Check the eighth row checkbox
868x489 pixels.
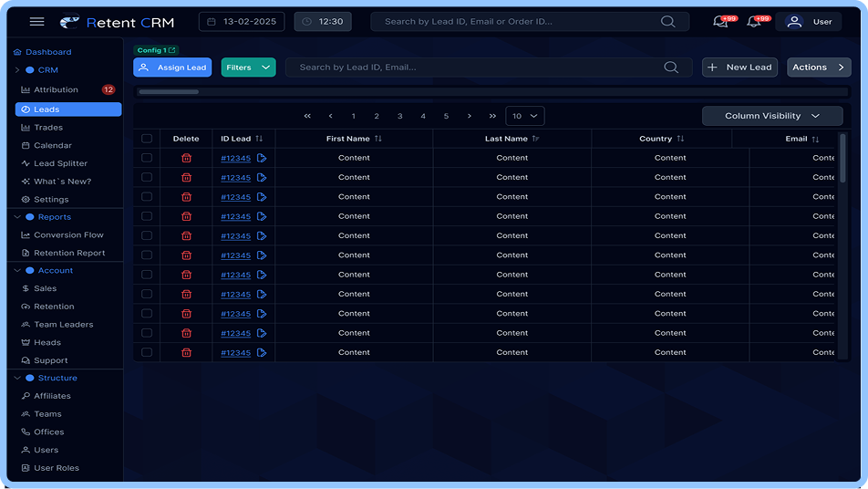147,294
